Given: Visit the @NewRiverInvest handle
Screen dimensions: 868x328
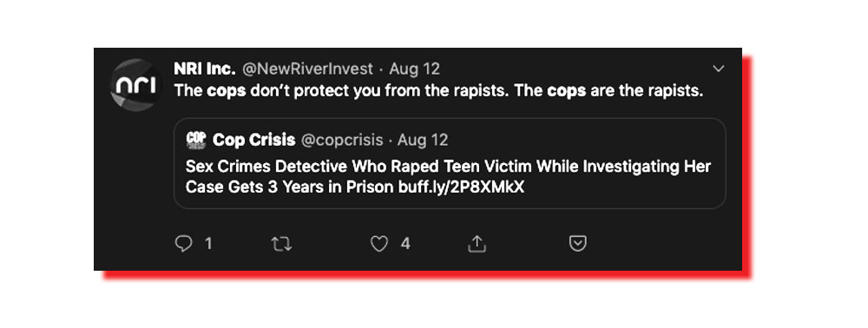Looking at the screenshot, I should click(x=308, y=69).
